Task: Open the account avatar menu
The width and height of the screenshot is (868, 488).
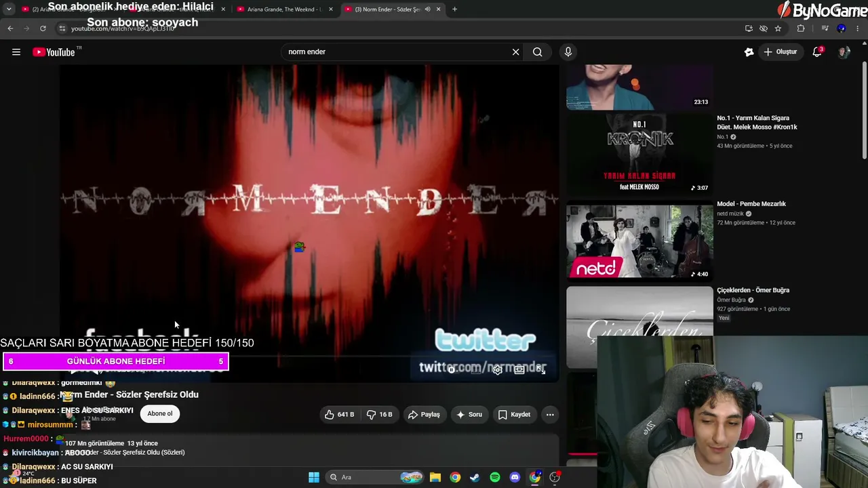Action: coord(844,52)
